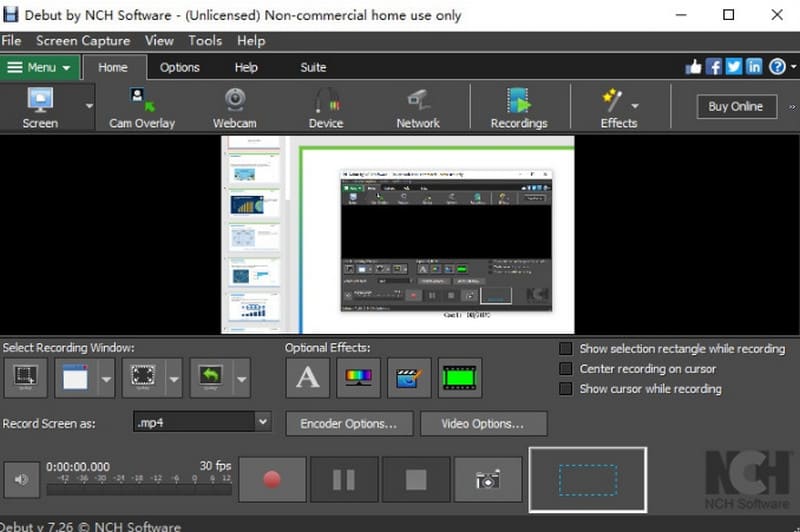
Task: Open the text caption effect
Action: point(308,378)
